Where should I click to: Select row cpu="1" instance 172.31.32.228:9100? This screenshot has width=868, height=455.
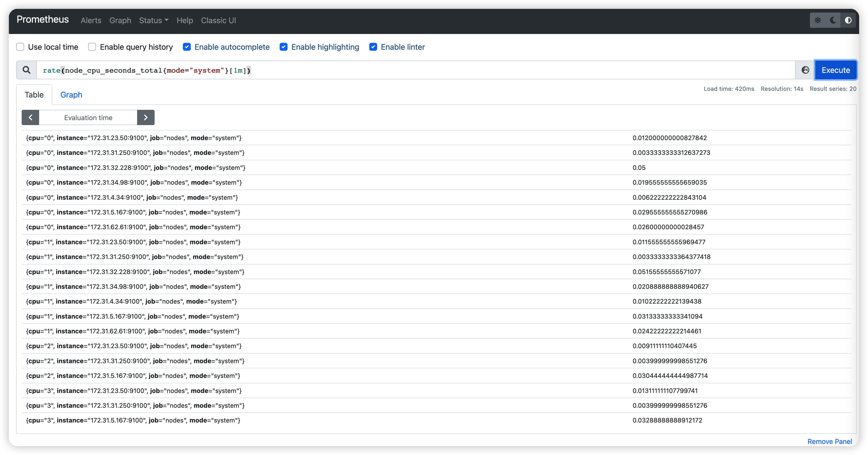coord(436,272)
